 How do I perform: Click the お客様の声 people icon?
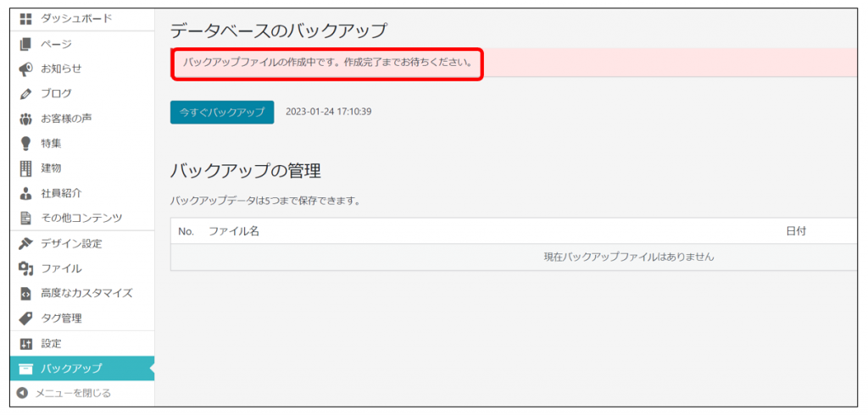tap(25, 119)
